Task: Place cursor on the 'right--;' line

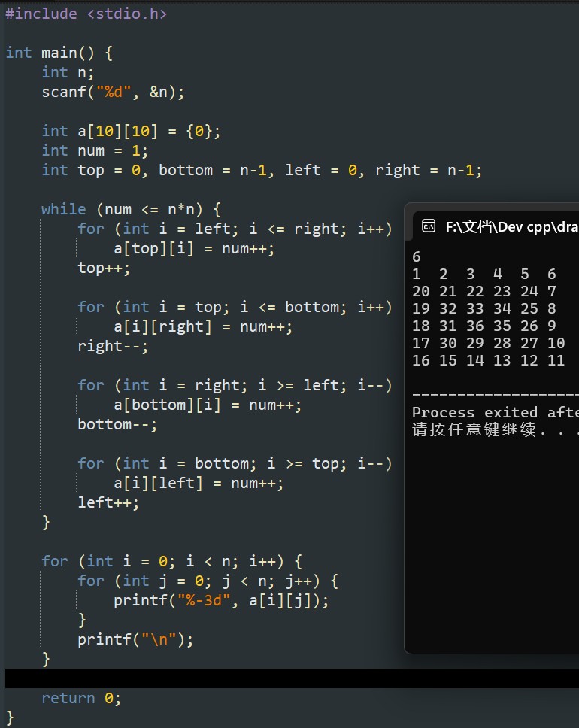Action: (113, 347)
